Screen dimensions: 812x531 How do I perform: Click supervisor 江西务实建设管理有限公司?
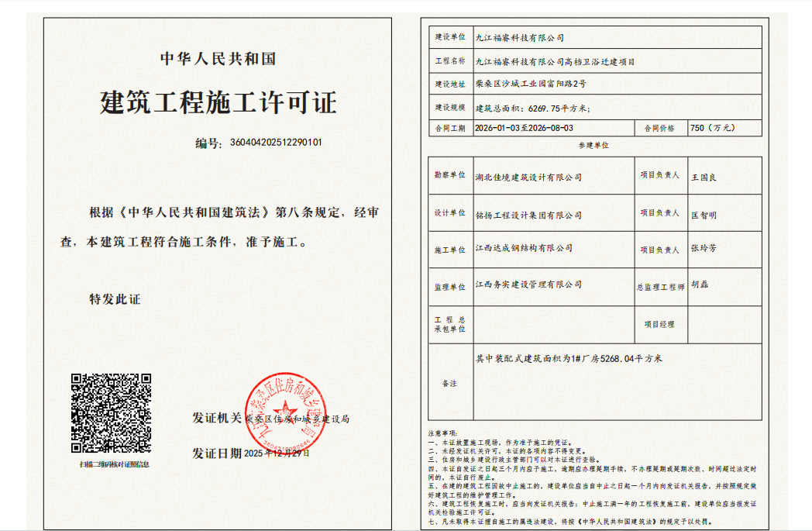(x=528, y=284)
